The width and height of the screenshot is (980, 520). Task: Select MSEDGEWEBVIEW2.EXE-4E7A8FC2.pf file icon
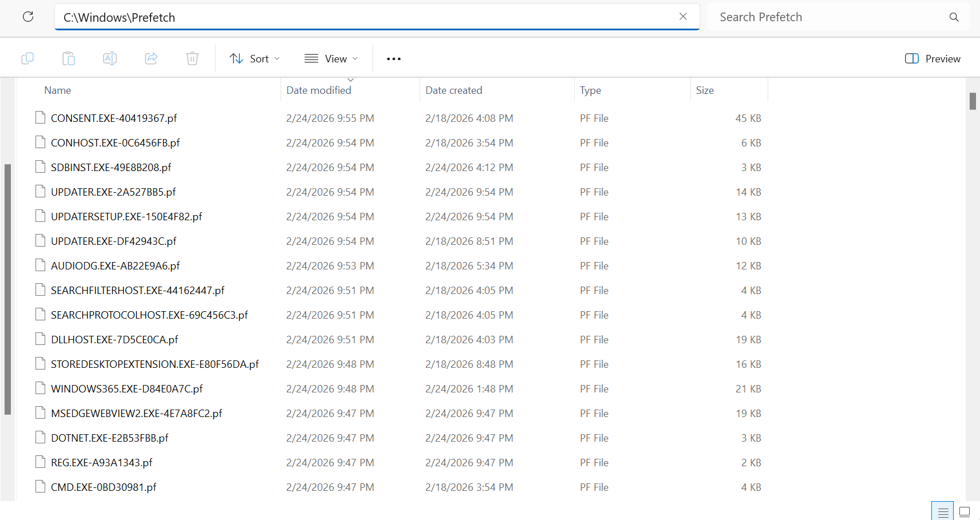pos(40,413)
